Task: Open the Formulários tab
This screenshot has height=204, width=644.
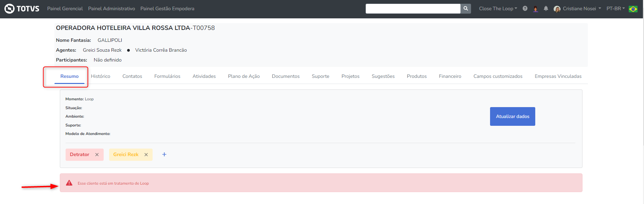Action: pyautogui.click(x=167, y=76)
